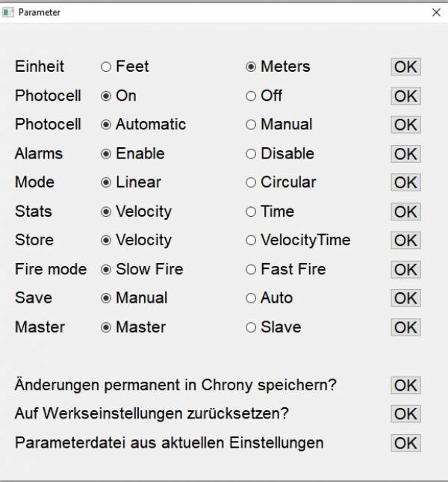Choose Meters for Einheit
The width and height of the screenshot is (448, 482).
click(x=251, y=67)
